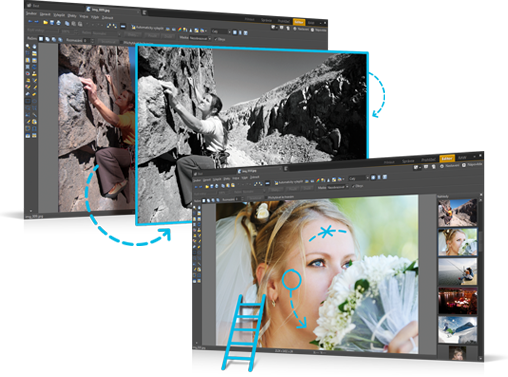Select the rock climber thumbnail in front window panel
Screen dimensions: 508x377
tap(457, 212)
